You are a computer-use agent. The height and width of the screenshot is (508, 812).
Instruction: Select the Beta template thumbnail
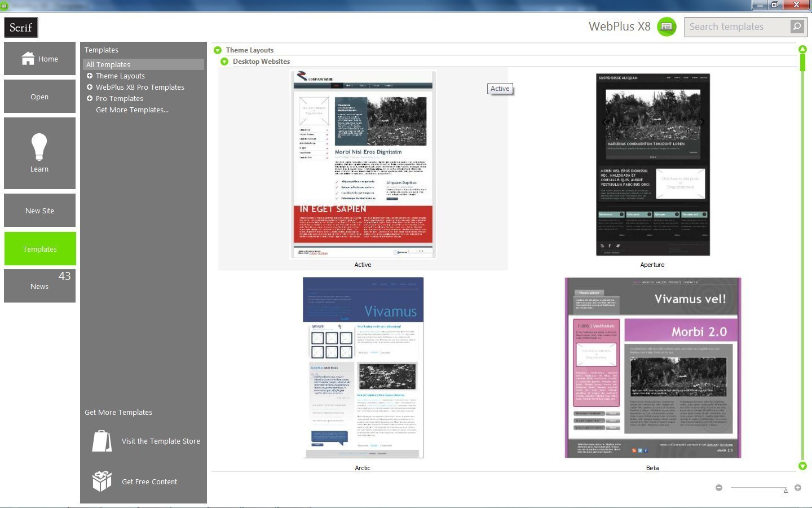(652, 367)
